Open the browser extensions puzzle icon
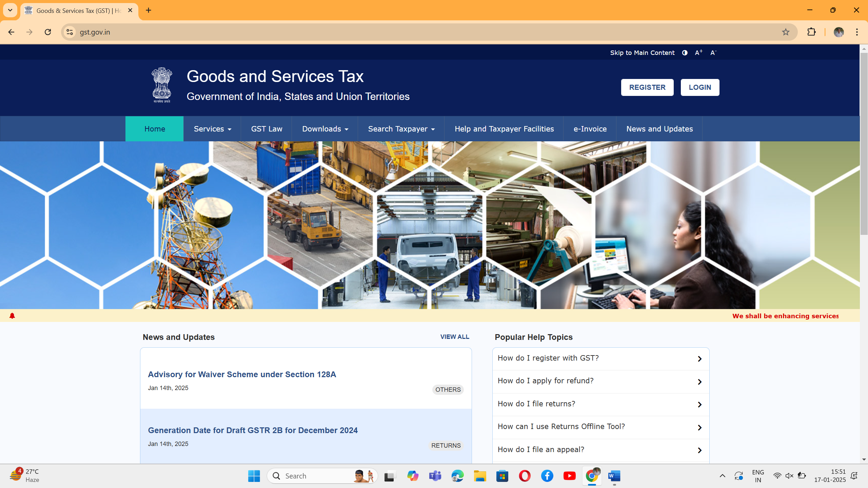 811,32
